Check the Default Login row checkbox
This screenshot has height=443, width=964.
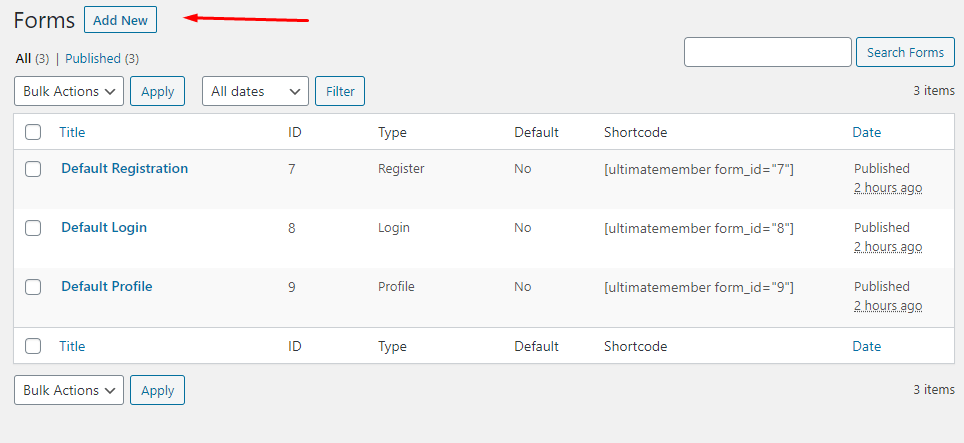pyautogui.click(x=33, y=228)
